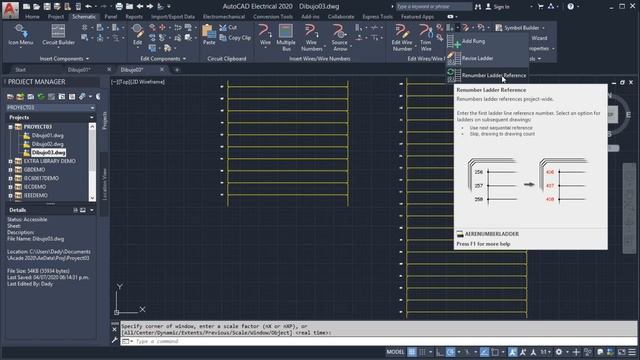Expand the EXTRA LIBRARY DEMO project node
The height and width of the screenshot is (360, 640).
point(10,161)
